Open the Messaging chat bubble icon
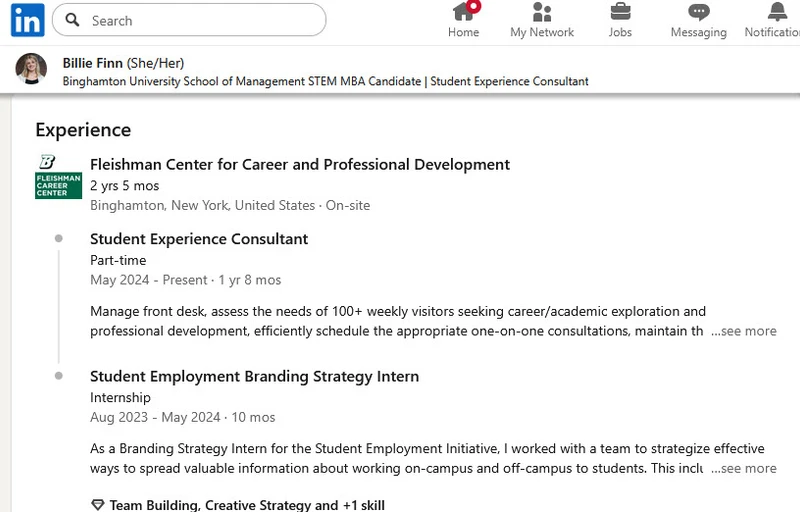 coord(698,12)
